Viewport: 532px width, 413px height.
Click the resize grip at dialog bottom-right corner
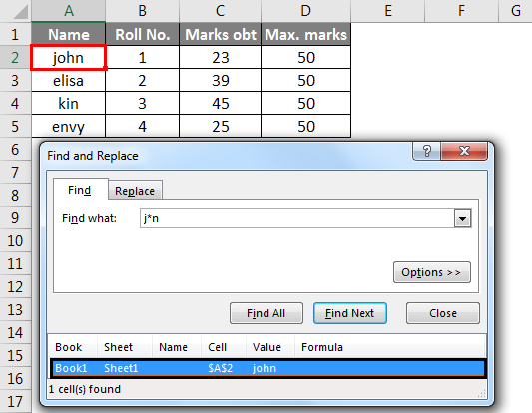(482, 394)
